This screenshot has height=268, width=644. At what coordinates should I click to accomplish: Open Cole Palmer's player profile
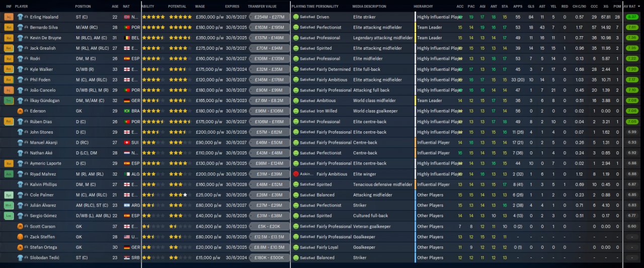click(41, 195)
